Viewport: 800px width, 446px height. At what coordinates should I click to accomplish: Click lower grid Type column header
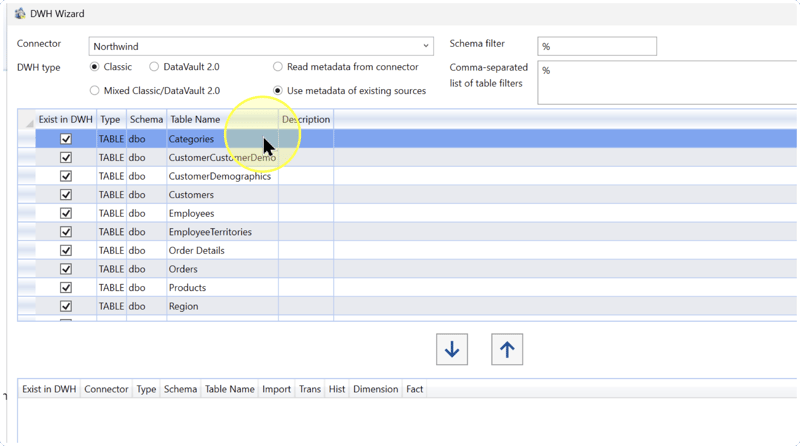[146, 389]
